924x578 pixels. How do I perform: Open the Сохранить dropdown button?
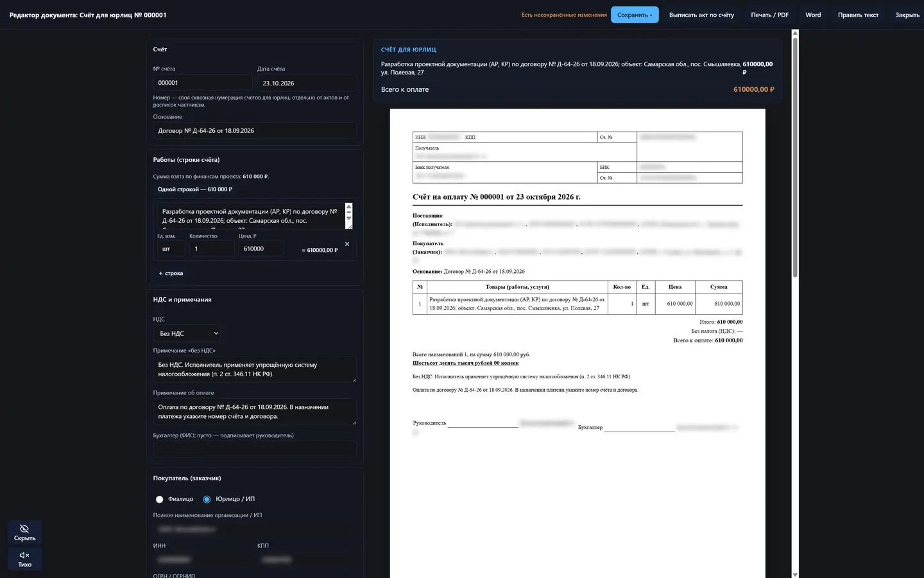(x=635, y=15)
